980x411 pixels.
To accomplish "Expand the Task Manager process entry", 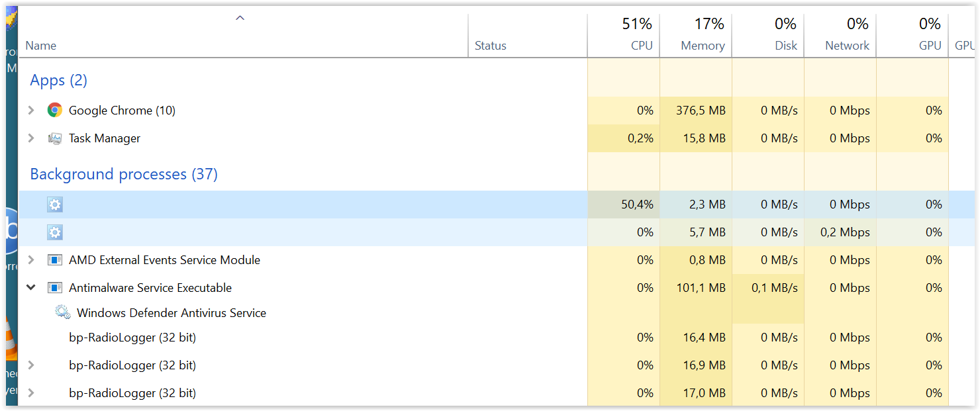I will [31, 138].
